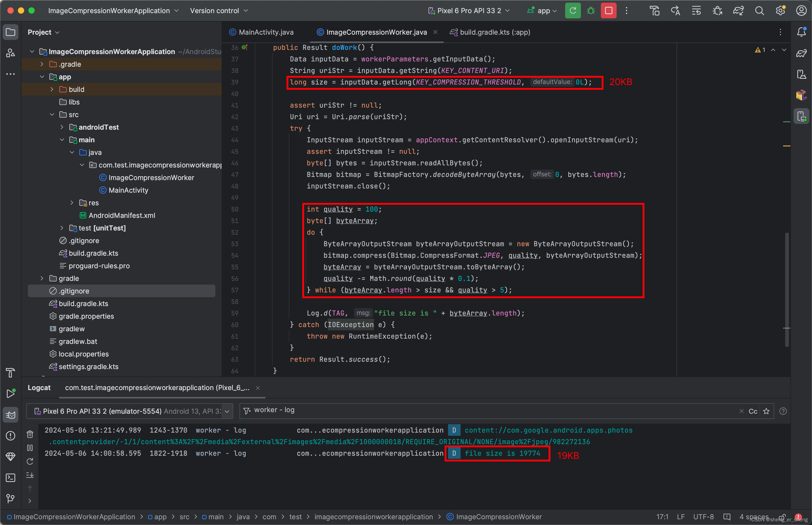This screenshot has width=812, height=525.
Task: Click the Clear Logcat trash icon
Action: click(30, 434)
